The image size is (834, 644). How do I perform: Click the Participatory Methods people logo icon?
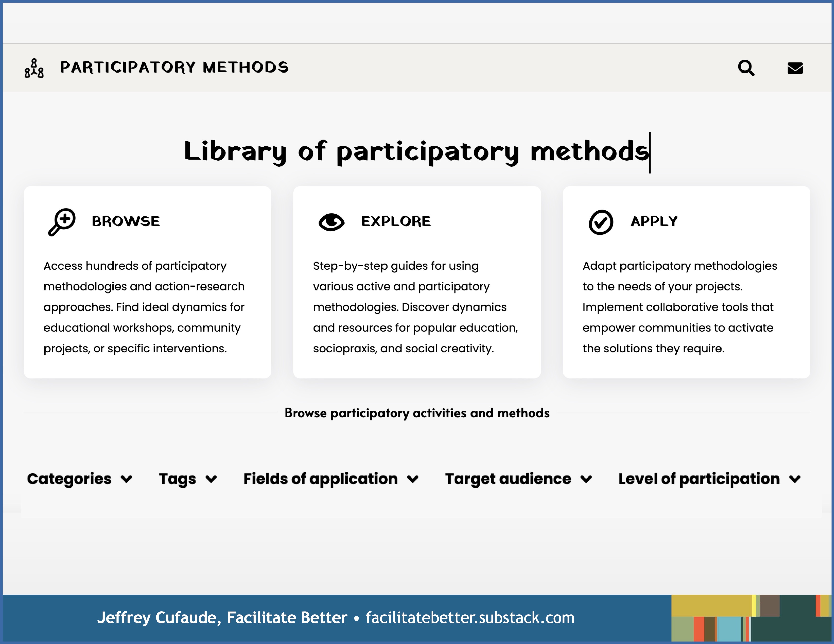(x=34, y=68)
